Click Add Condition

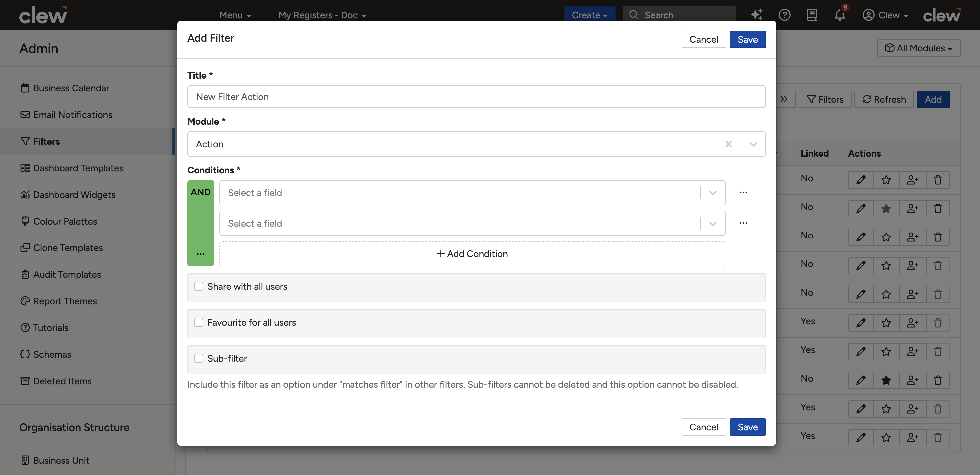click(x=472, y=254)
